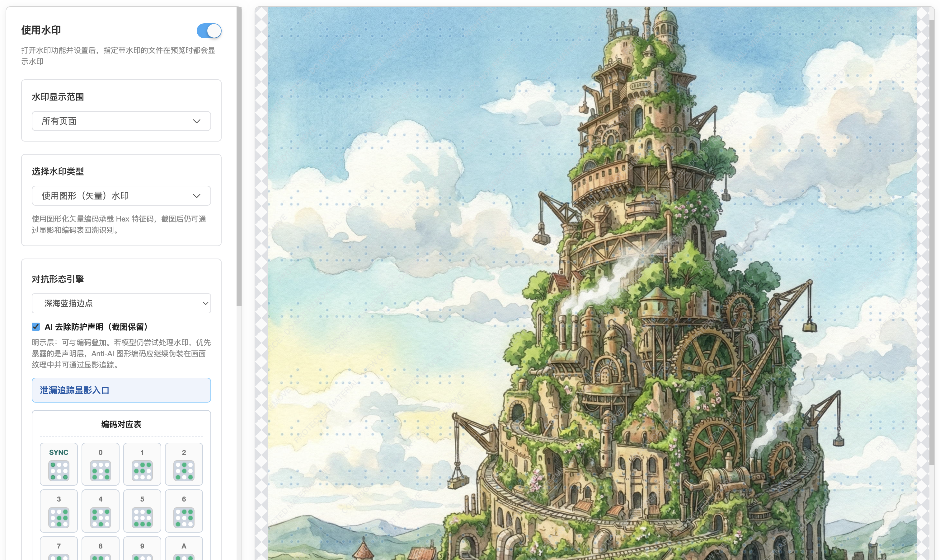This screenshot has height=560, width=940.
Task: Click the code 7 label in the table
Action: [59, 546]
